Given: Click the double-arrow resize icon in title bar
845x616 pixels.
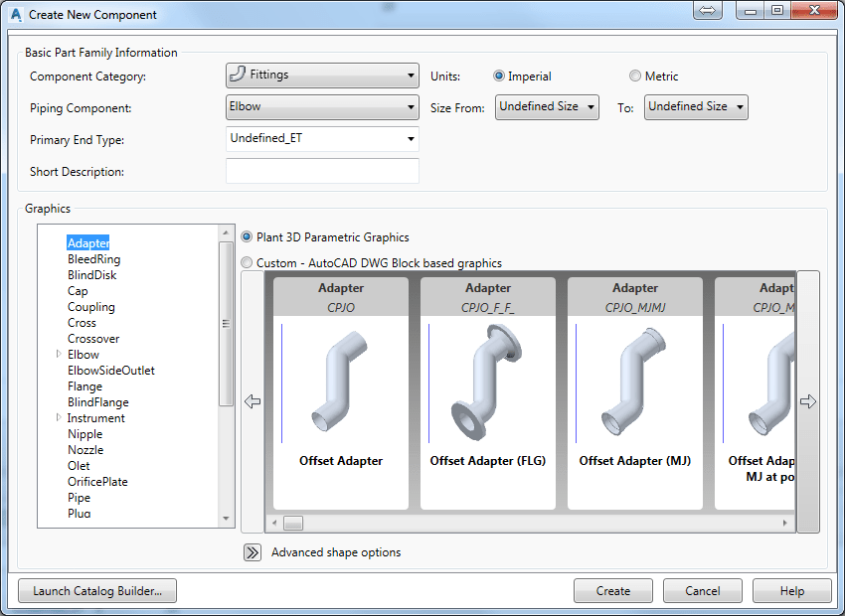Looking at the screenshot, I should (707, 10).
